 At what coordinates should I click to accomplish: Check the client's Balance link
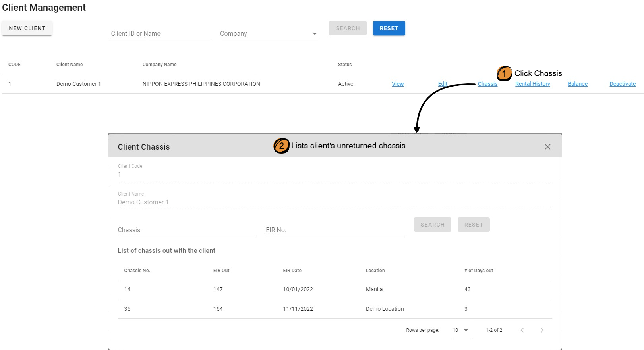577,84
